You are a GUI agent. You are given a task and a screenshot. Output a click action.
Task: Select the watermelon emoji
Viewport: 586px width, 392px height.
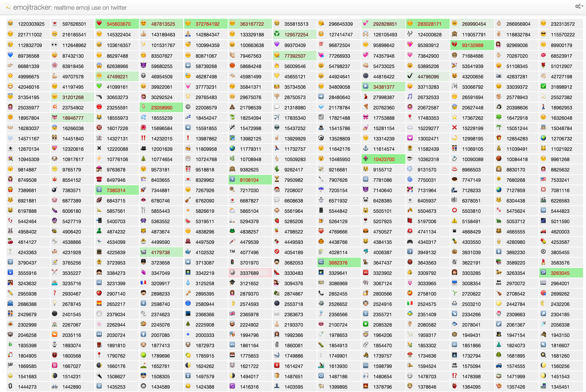pyautogui.click(x=188, y=221)
